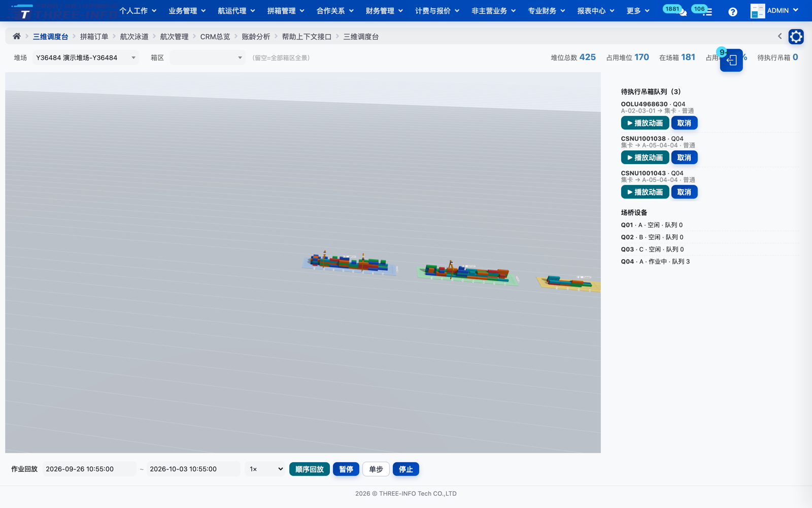Play animation for OOLU4968630
The width and height of the screenshot is (812, 508).
(x=645, y=123)
